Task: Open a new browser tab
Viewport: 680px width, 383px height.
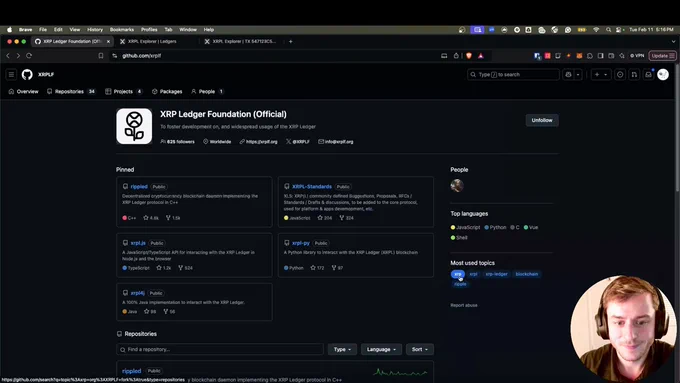Action: [x=291, y=41]
